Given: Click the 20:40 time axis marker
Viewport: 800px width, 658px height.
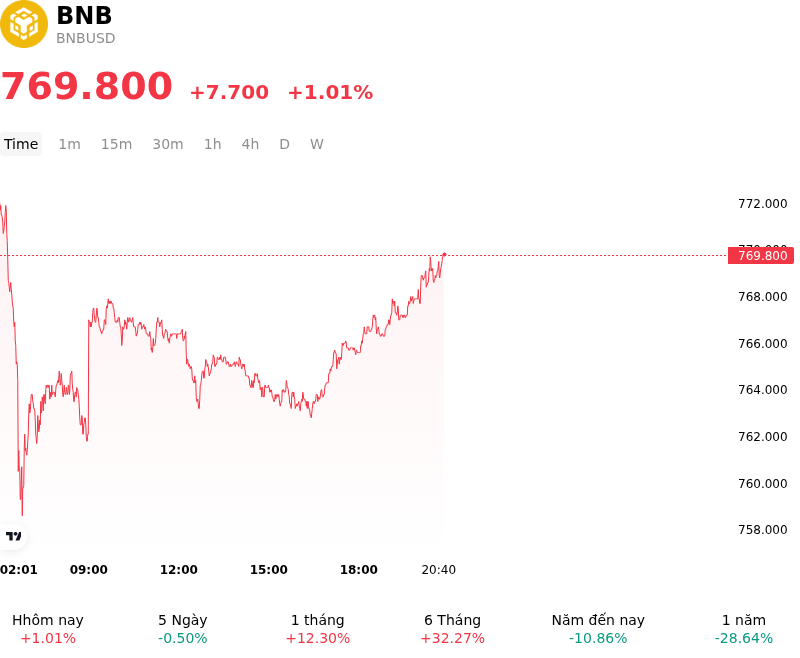Looking at the screenshot, I should click(439, 570).
